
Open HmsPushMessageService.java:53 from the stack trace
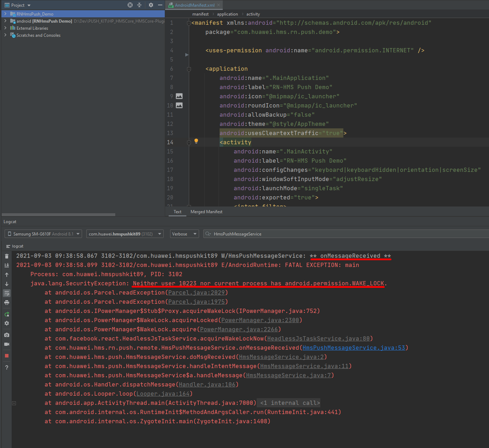point(354,348)
